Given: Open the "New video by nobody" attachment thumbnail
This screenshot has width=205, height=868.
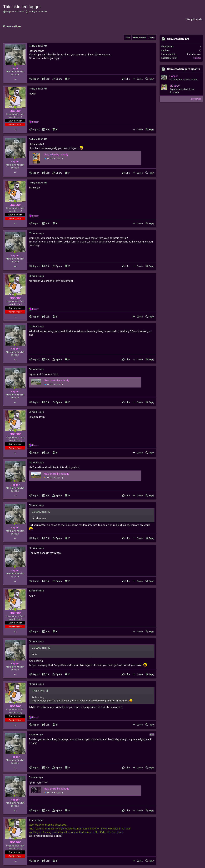Looking at the screenshot, I should pos(36,158).
